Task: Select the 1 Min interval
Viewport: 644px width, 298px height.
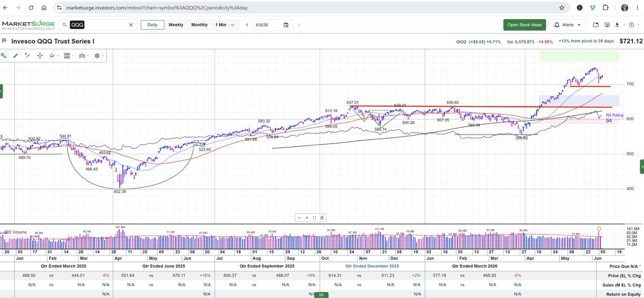Action: (221, 25)
